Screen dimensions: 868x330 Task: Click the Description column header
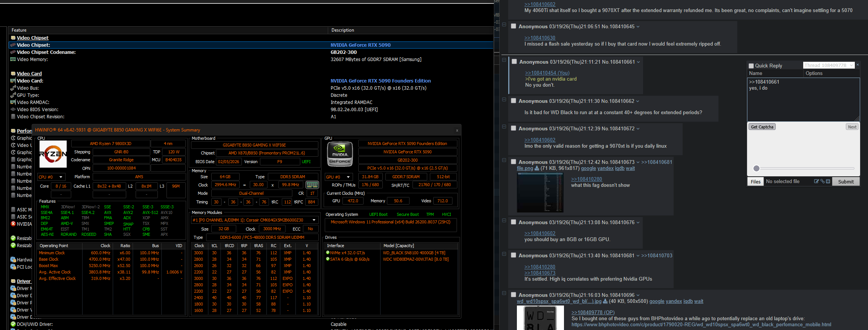click(411, 30)
